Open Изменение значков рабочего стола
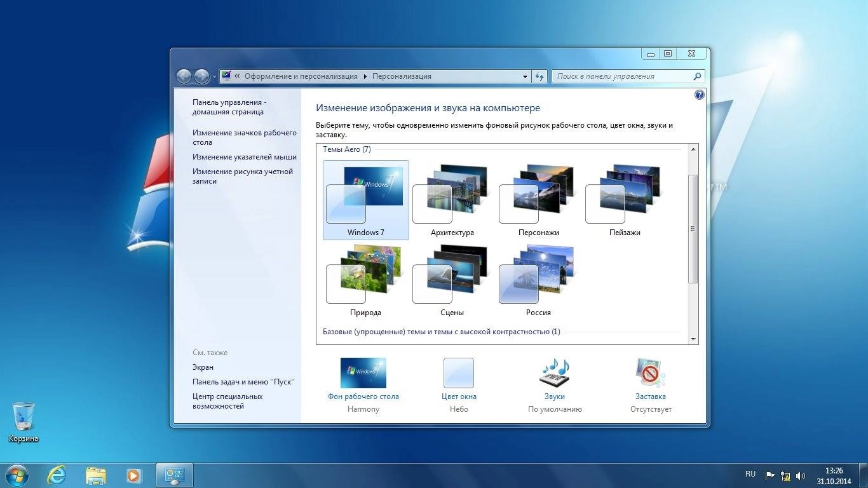868x488 pixels. point(245,137)
